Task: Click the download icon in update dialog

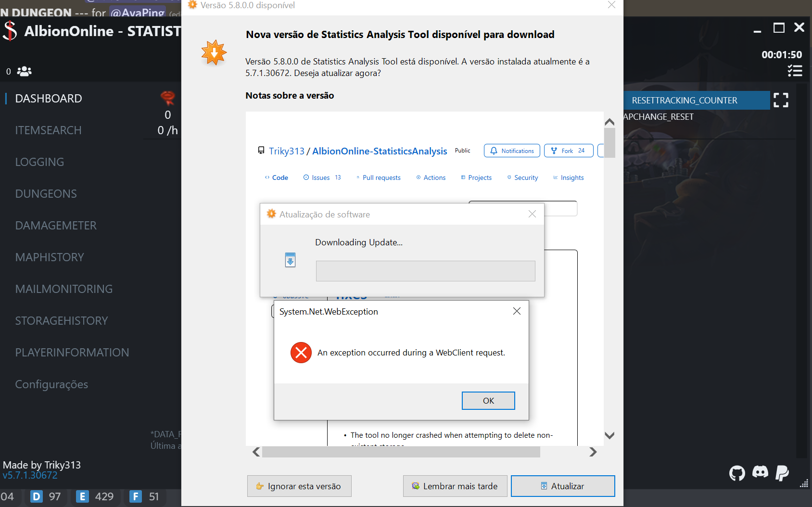Action: click(290, 260)
